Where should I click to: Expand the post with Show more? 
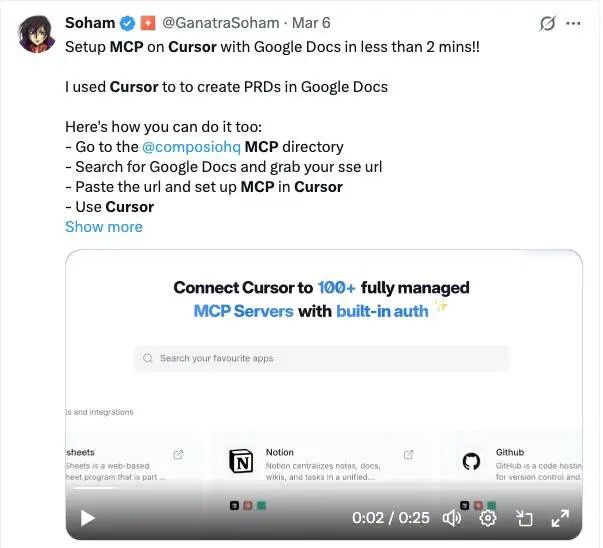coord(103,227)
